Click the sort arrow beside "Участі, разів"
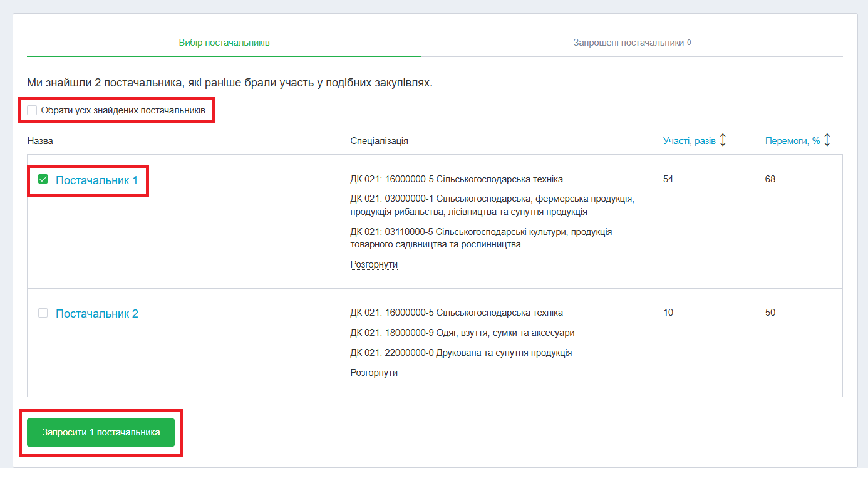868x478 pixels. pyautogui.click(x=723, y=140)
